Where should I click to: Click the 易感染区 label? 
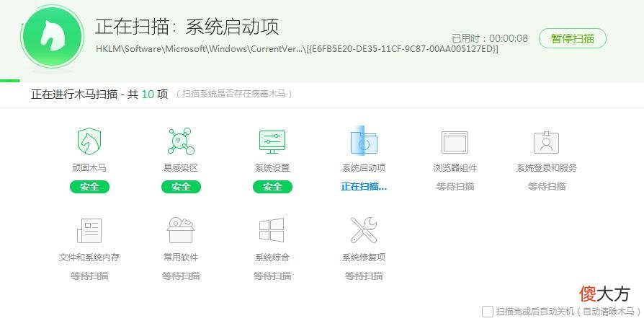tap(181, 168)
